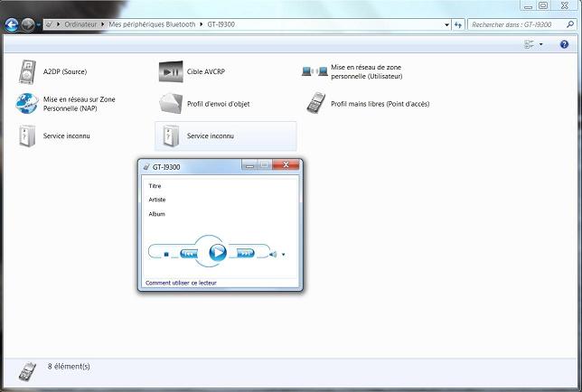Open the Cible AVCRP service icon
The width and height of the screenshot is (582, 392).
click(x=171, y=71)
